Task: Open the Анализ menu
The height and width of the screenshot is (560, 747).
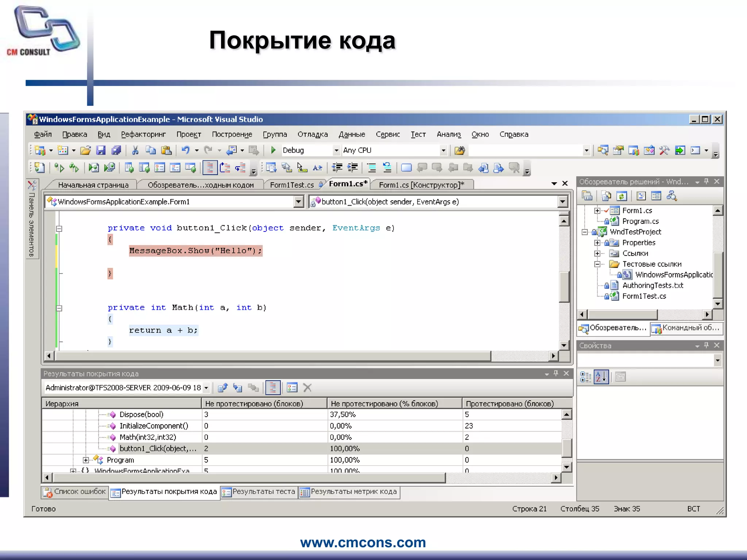Action: [x=449, y=134]
